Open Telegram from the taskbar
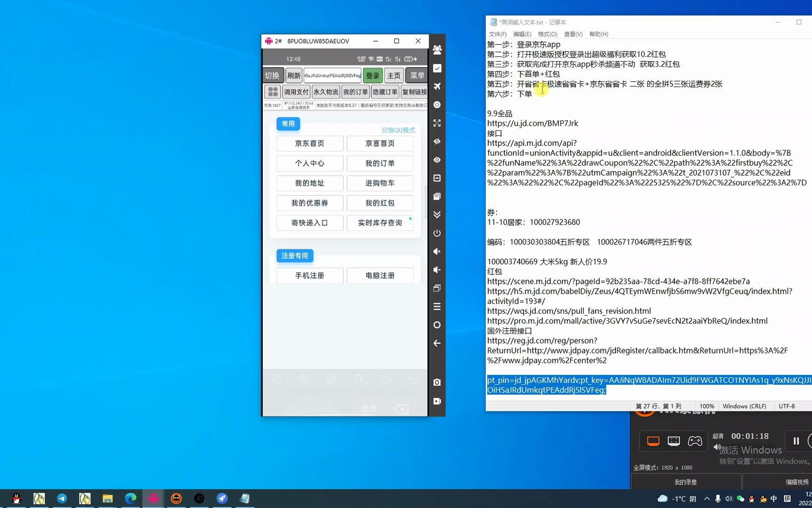The height and width of the screenshot is (508, 812). tap(62, 499)
